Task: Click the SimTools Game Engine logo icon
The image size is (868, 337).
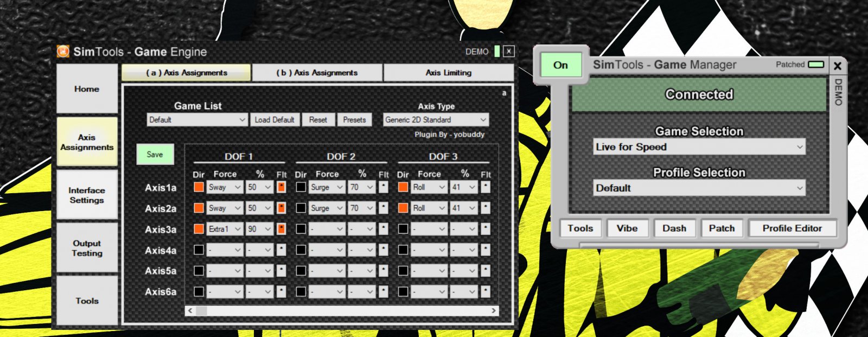Action: click(63, 51)
